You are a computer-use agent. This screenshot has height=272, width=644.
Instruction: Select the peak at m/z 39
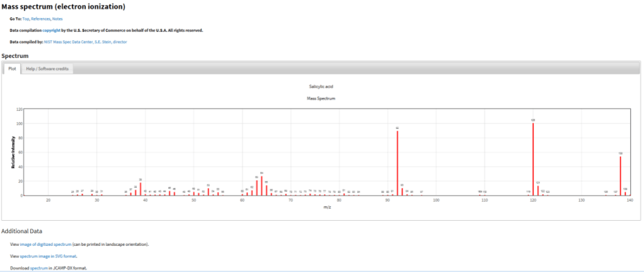(141, 189)
